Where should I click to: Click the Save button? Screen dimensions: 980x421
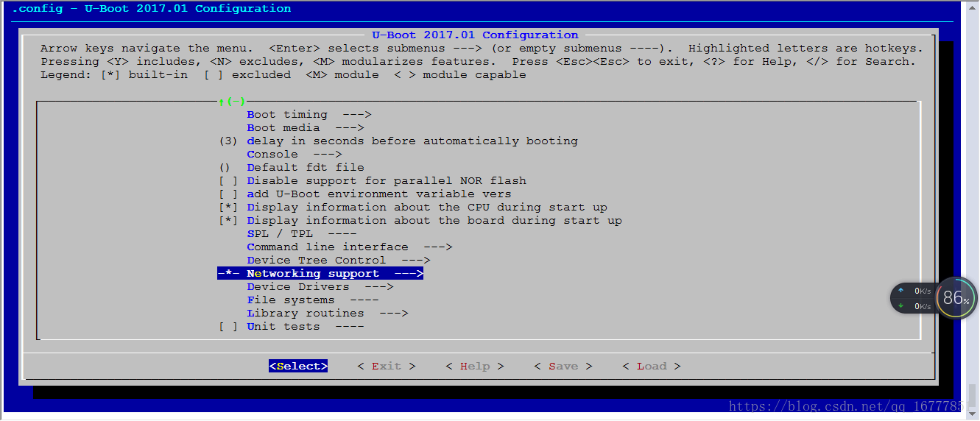pyautogui.click(x=563, y=366)
